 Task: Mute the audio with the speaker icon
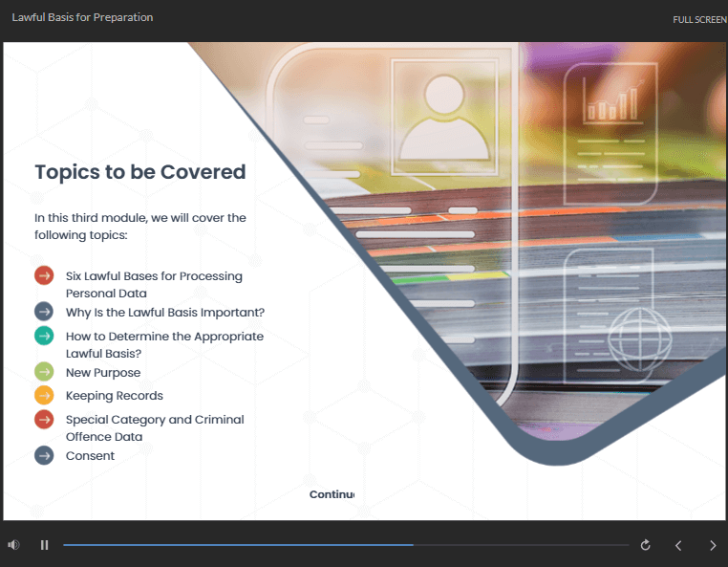pyautogui.click(x=14, y=545)
